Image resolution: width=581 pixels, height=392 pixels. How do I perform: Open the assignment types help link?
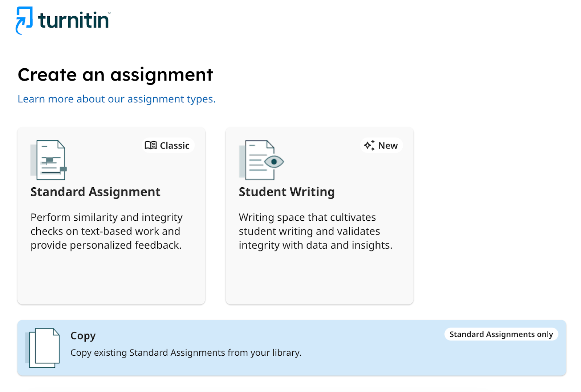(116, 99)
